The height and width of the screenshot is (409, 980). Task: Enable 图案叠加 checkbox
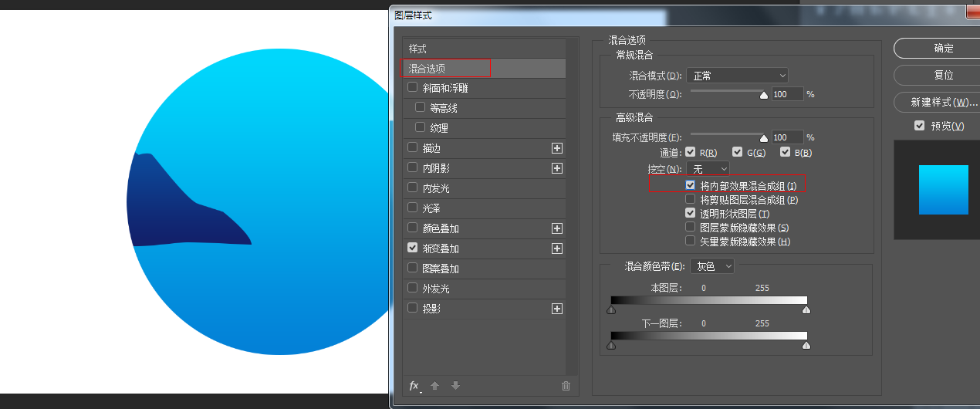click(413, 268)
